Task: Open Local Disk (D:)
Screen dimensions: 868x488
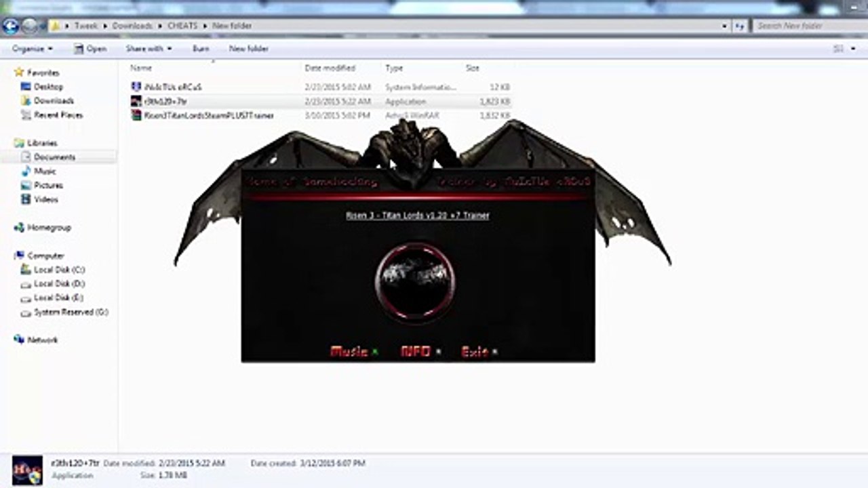Action: tap(59, 284)
